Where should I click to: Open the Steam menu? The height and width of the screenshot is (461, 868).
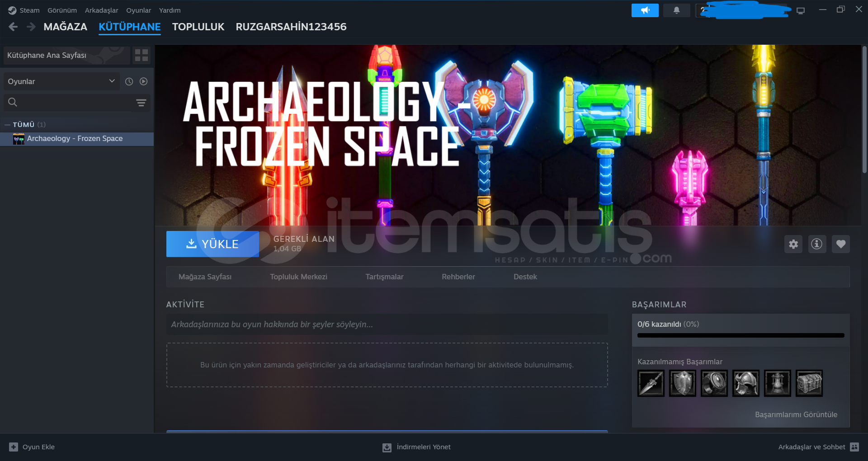coord(29,10)
